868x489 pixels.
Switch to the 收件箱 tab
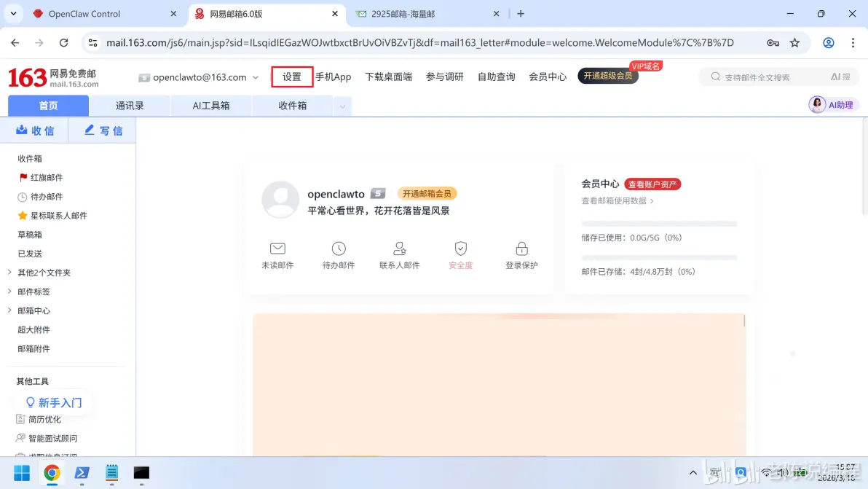292,105
